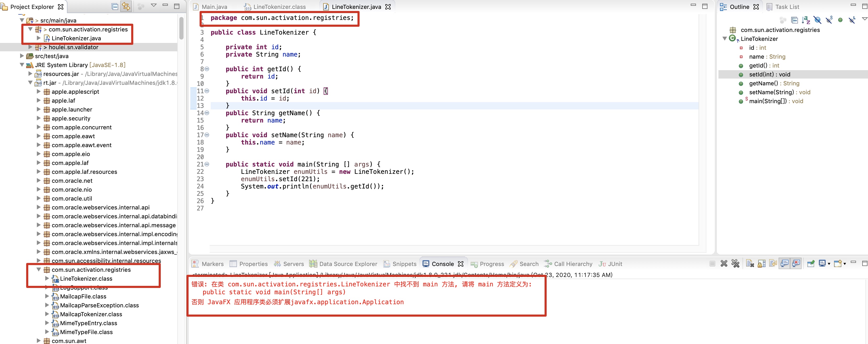Switch to the Search tab
Viewport: 868px width, 344px height.
coord(524,264)
